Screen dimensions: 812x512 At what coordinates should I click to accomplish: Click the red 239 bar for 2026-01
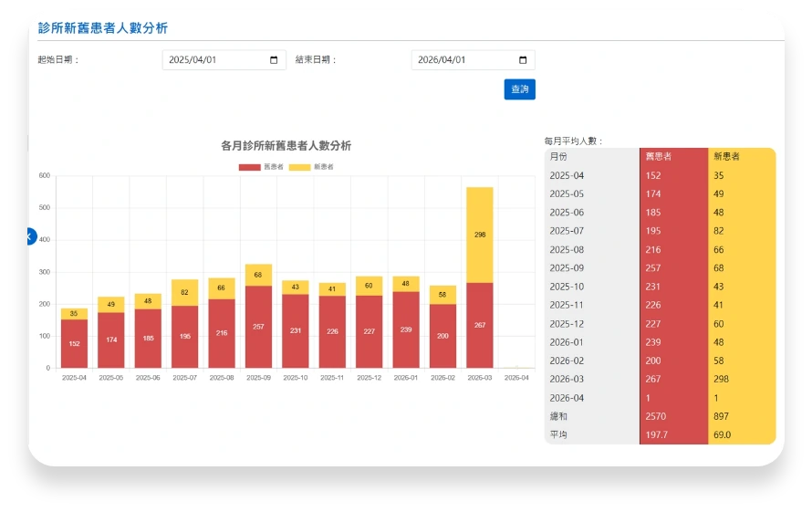point(406,329)
